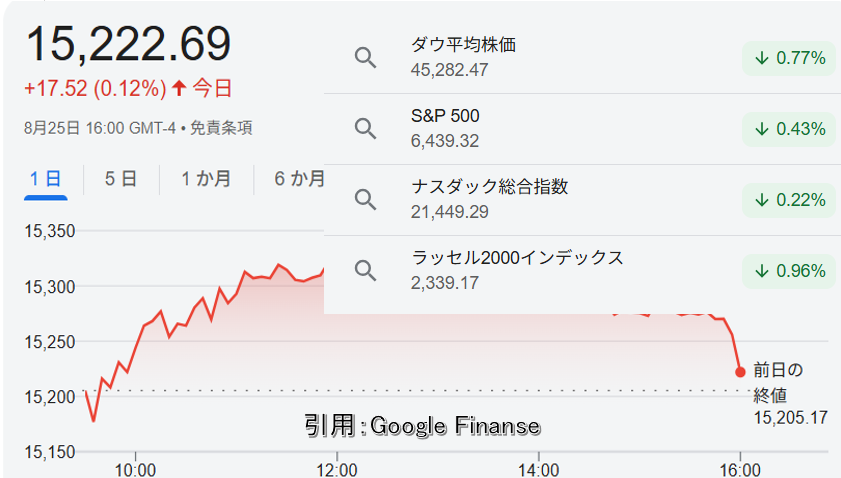This screenshot has height=478, width=841.
Task: Click red up arrow next to 今日
Action: pos(179,88)
